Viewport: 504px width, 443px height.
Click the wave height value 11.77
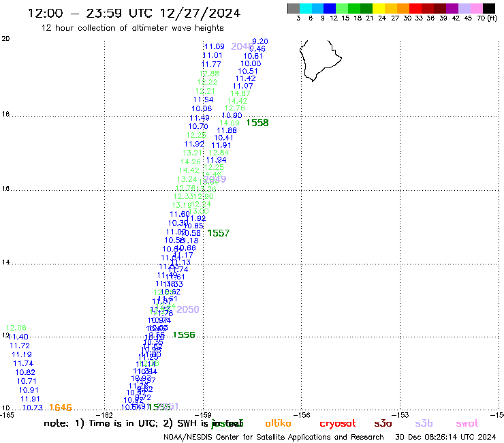211,64
